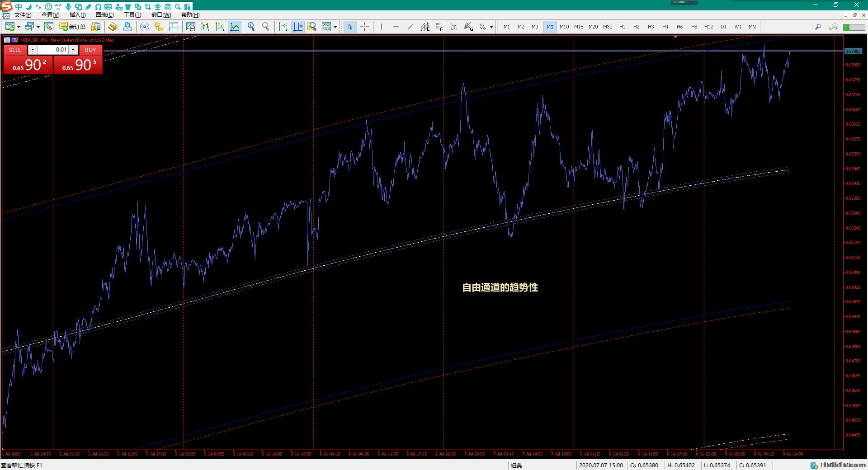Click the 自由通道的趋势性 chart label
This screenshot has width=868, height=470.
(500, 287)
